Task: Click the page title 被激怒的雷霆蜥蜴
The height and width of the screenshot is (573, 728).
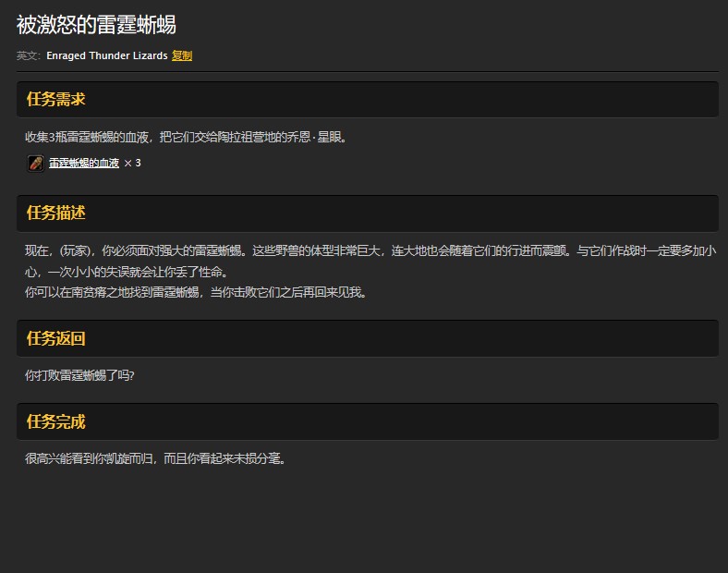Action: point(97,25)
